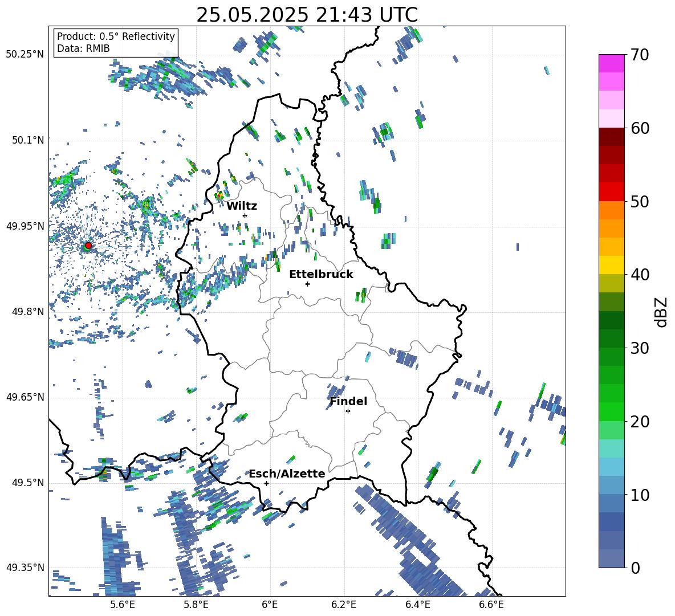
Task: Click the 49.35°N latitude label
Action: pos(25,568)
